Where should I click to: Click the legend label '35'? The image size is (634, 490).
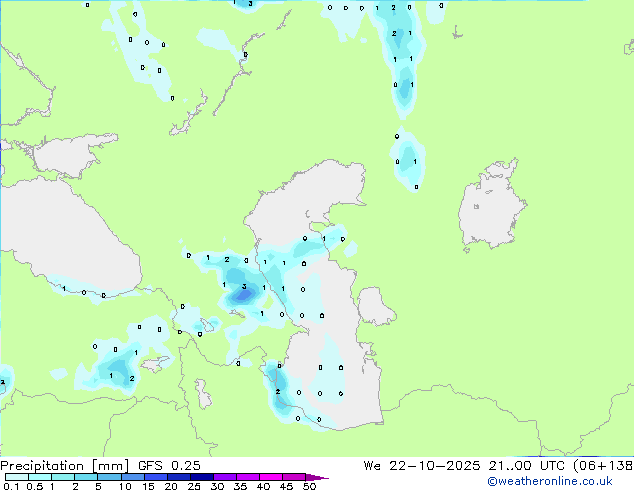(240, 486)
